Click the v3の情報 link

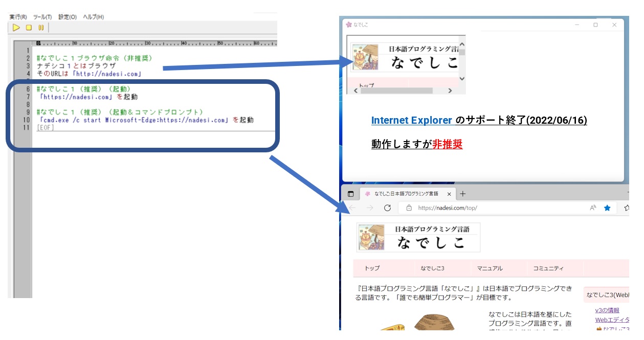pos(607,310)
